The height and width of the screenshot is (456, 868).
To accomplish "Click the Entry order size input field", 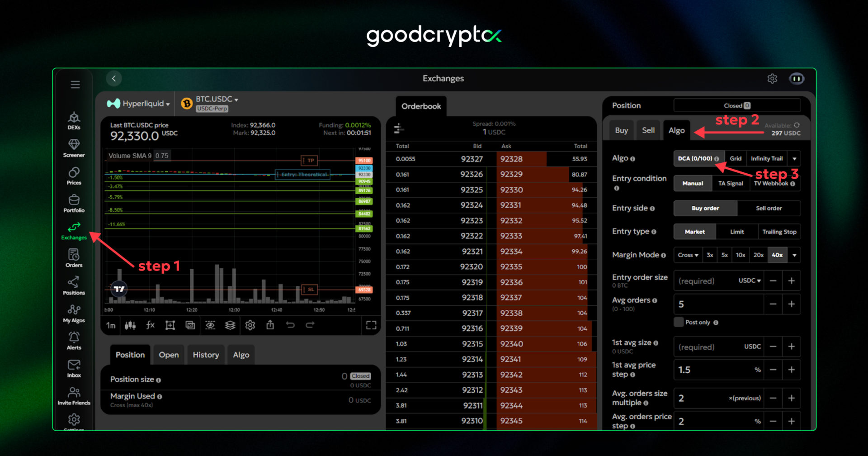I will [705, 281].
